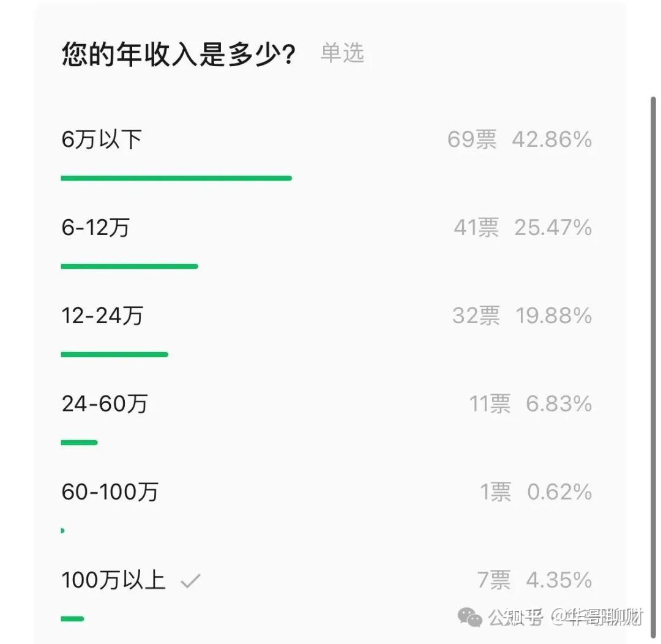Click the 32票 vote count

(476, 316)
